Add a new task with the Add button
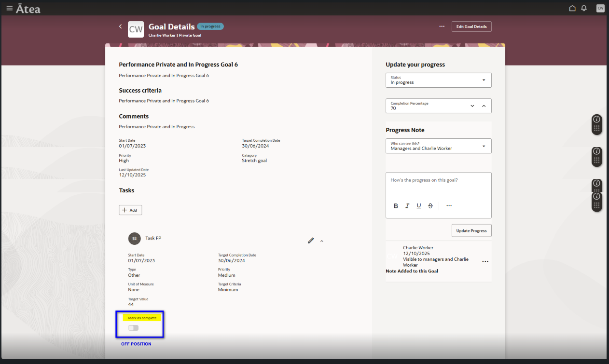Viewport: 609px width, 364px height. [x=130, y=210]
